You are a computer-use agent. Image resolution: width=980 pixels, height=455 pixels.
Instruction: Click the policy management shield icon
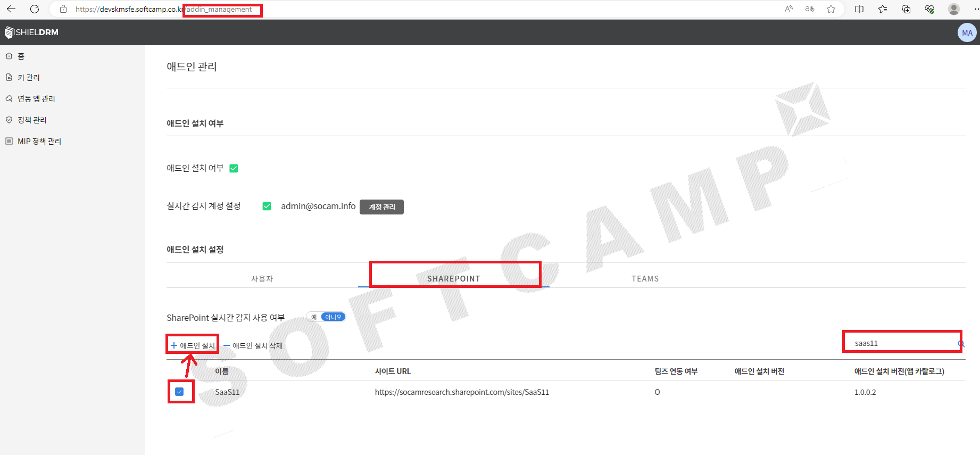tap(9, 120)
